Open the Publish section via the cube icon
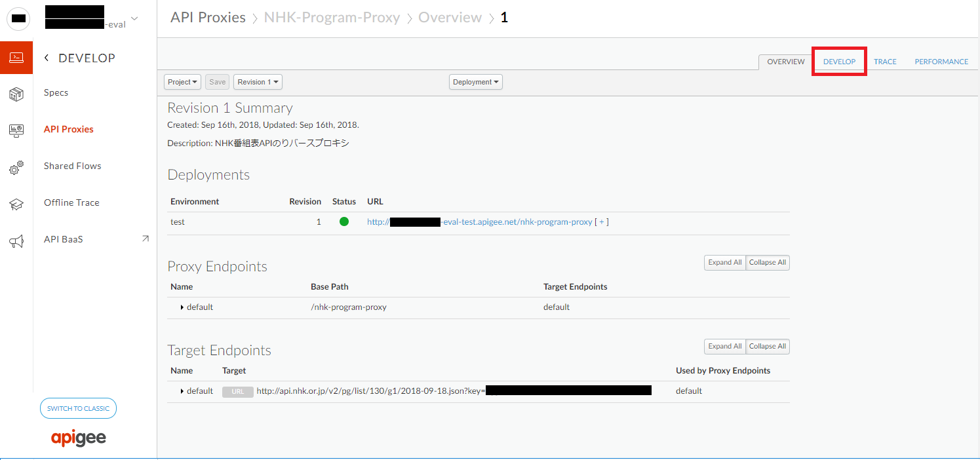The image size is (980, 460). (x=16, y=94)
